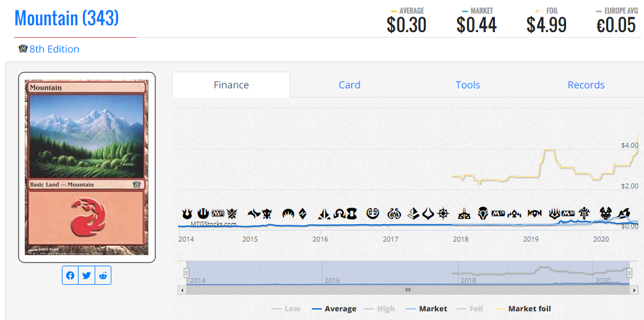The image size is (644, 320).
Task: Click the Throne of Eldraine sword marker
Action: click(584, 214)
